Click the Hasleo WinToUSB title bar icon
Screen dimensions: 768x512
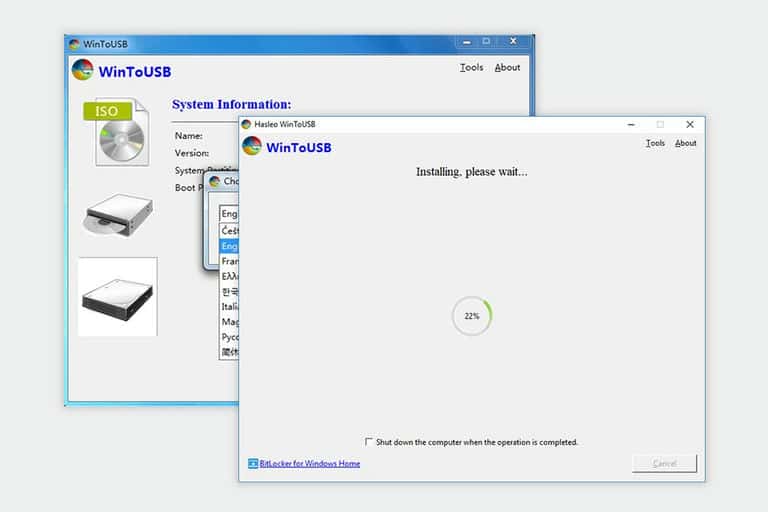coord(246,124)
